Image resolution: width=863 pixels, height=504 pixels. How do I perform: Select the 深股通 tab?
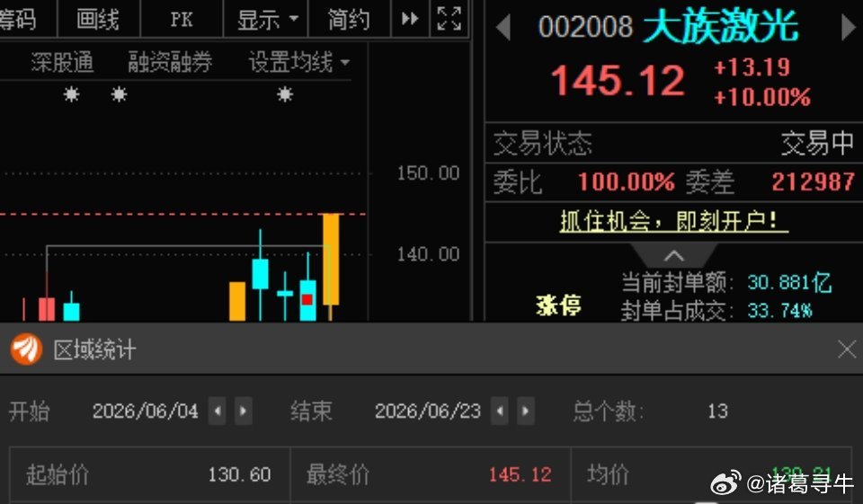point(62,62)
